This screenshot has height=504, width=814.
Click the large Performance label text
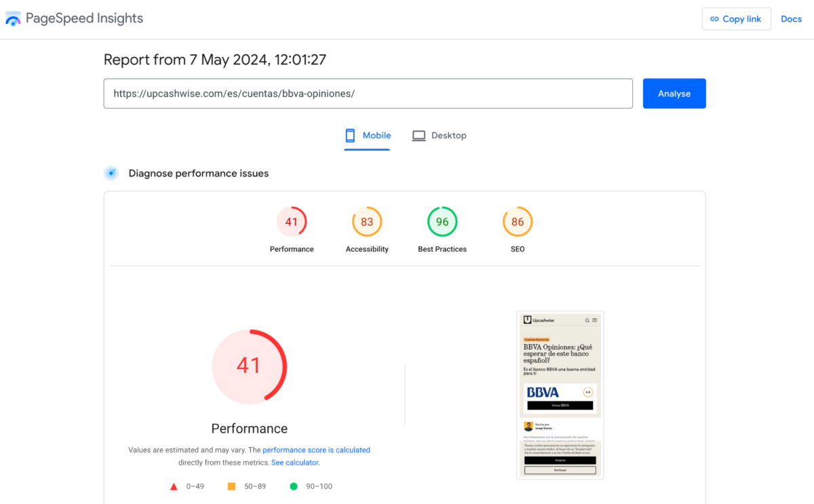coord(250,429)
